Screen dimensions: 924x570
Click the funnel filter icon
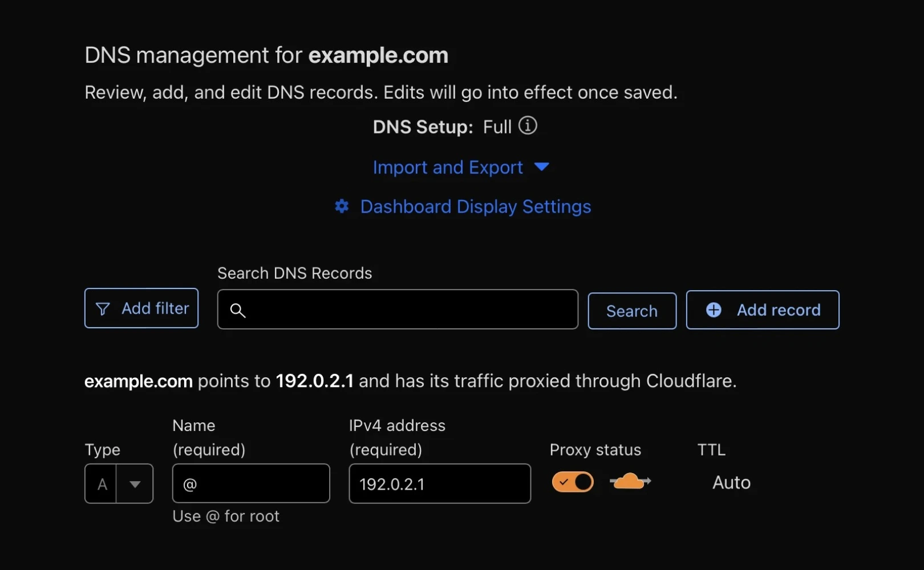click(103, 309)
